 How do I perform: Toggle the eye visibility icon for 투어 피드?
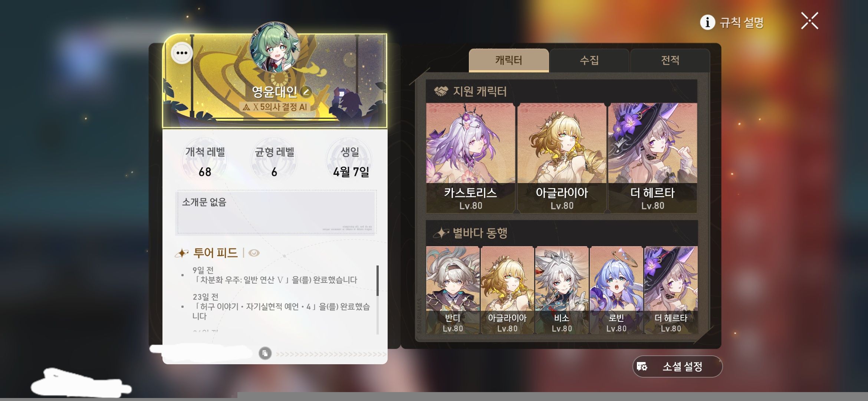coord(254,253)
